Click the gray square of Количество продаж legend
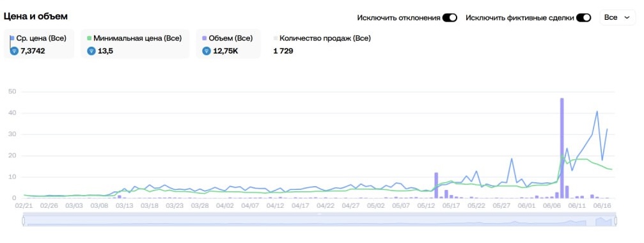The width and height of the screenshot is (644, 243). click(276, 38)
